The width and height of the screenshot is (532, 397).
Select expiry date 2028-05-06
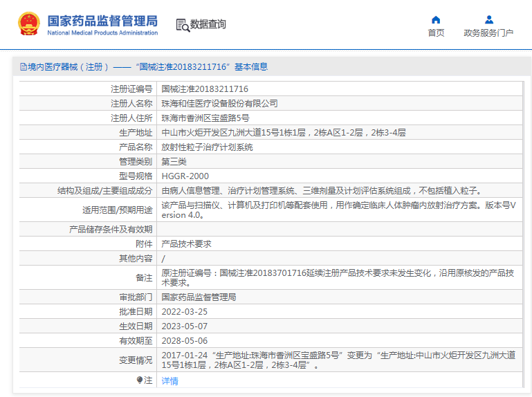(x=185, y=341)
